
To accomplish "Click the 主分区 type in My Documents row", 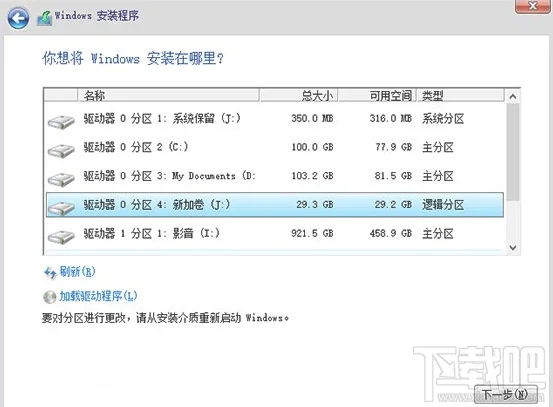I will (x=438, y=176).
